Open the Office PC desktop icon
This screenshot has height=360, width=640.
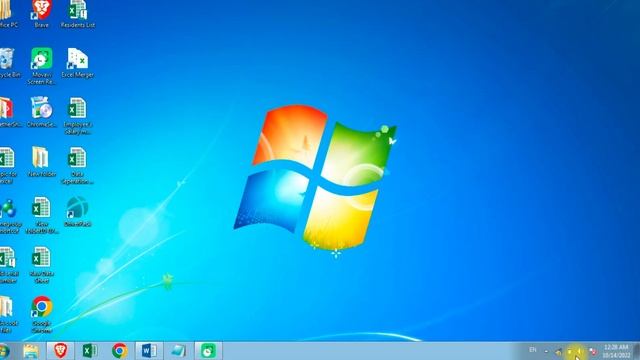click(x=8, y=14)
